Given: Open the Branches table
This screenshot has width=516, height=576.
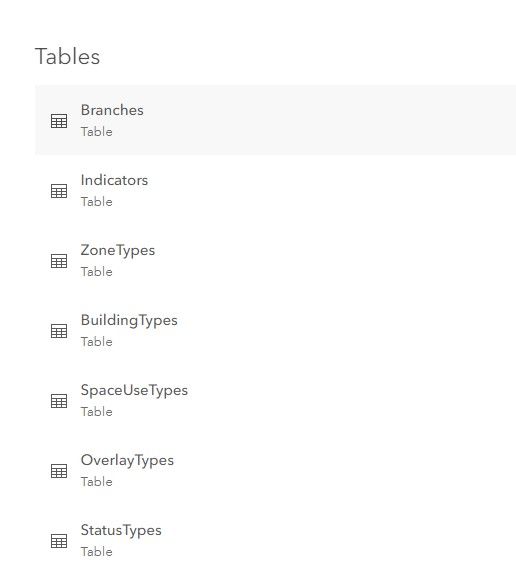Looking at the screenshot, I should [x=112, y=110].
